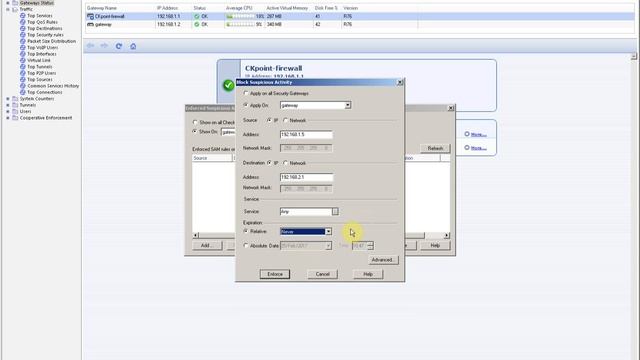Select 'Show On' radio in the Enforced window
The image size is (640, 360).
point(195,131)
